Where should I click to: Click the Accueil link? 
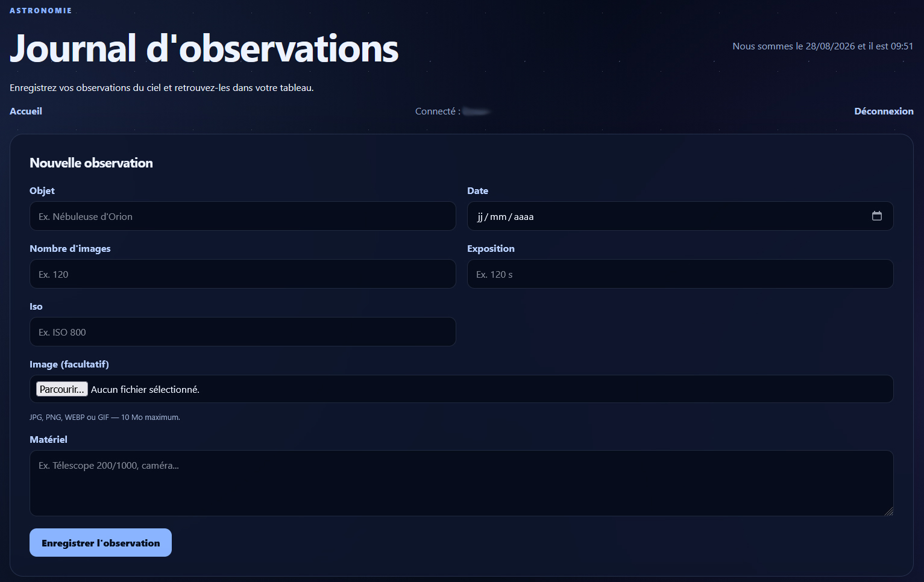click(26, 111)
